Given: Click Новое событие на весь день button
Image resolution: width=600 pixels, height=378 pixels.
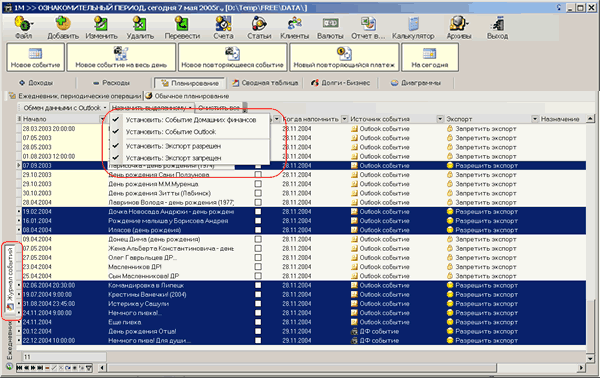Looking at the screenshot, I should coord(121,57).
